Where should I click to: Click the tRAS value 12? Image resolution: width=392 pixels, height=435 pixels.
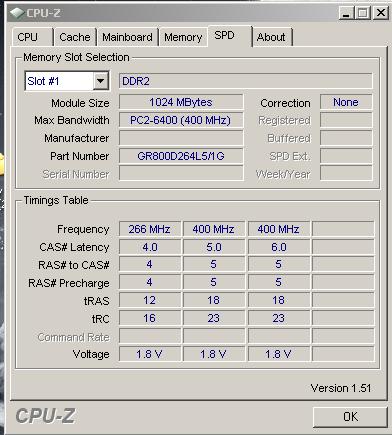click(150, 300)
